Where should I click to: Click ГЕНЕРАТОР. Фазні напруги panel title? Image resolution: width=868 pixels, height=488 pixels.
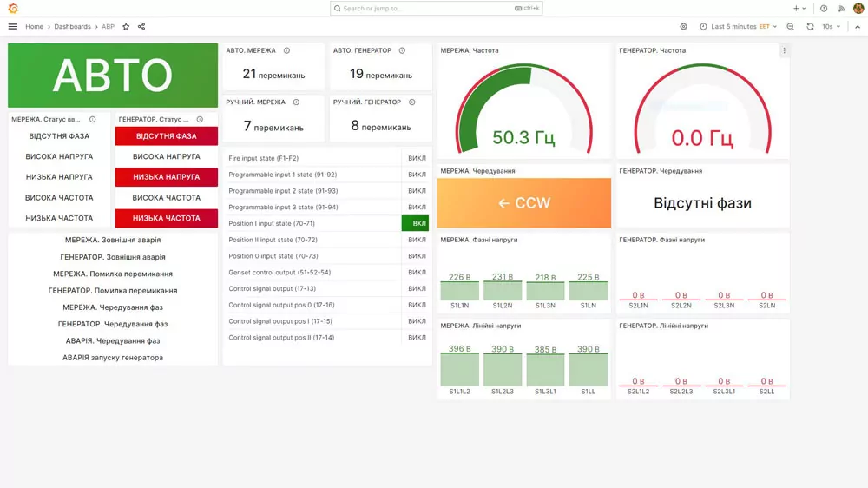point(662,240)
